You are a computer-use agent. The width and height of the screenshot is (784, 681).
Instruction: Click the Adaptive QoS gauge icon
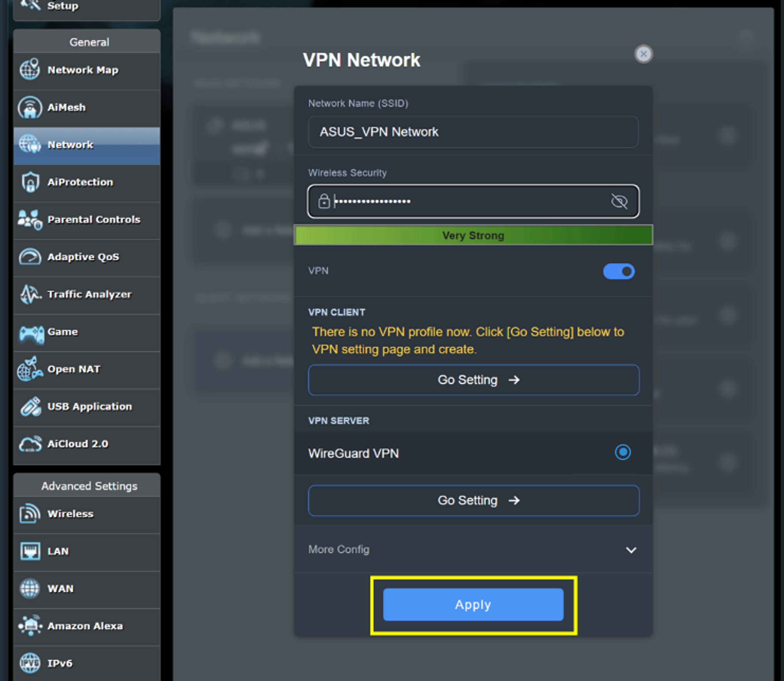[30, 257]
